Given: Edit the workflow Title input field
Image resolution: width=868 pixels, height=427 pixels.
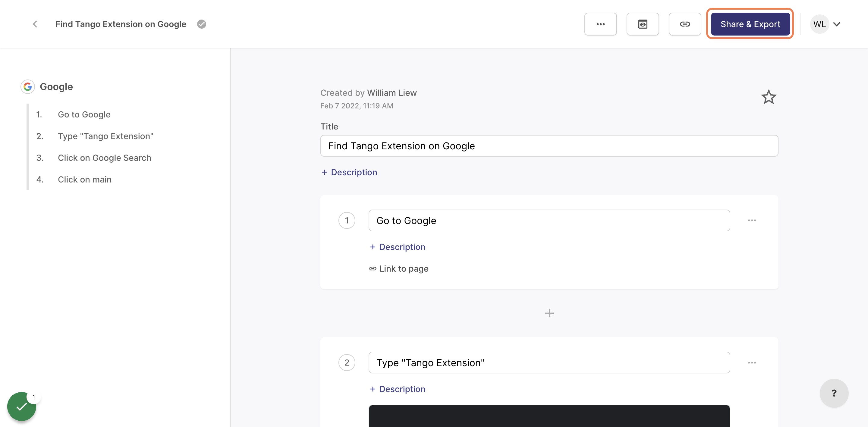Looking at the screenshot, I should (x=549, y=146).
